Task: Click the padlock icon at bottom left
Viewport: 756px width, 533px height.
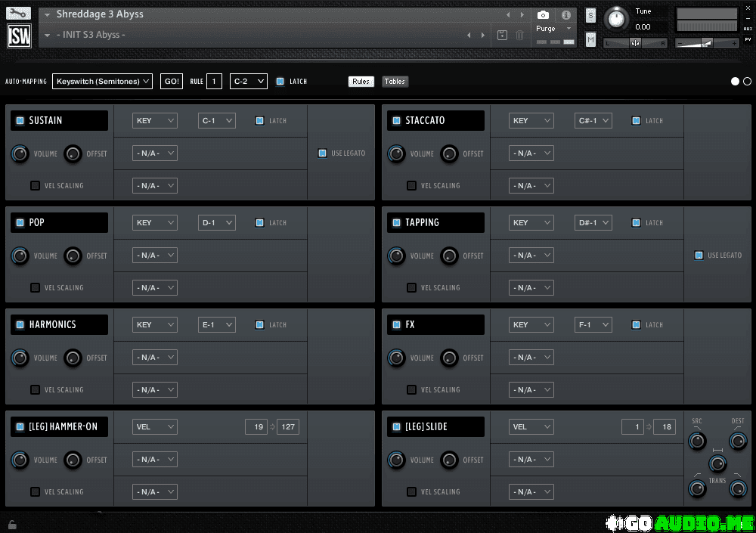Action: 11,524
